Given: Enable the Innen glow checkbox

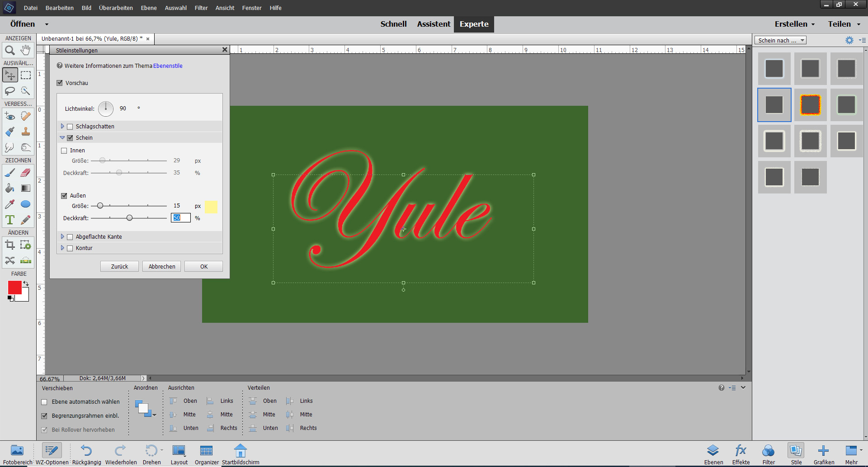Looking at the screenshot, I should coord(64,151).
